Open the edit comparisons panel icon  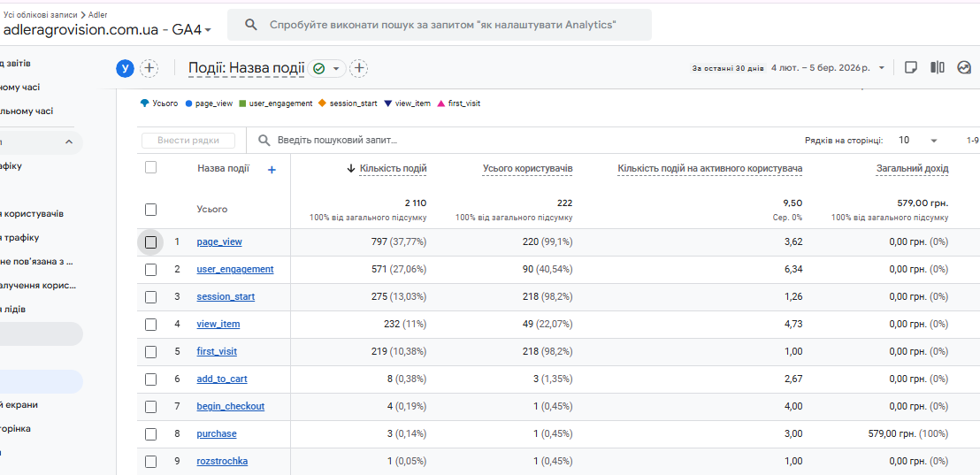[938, 68]
